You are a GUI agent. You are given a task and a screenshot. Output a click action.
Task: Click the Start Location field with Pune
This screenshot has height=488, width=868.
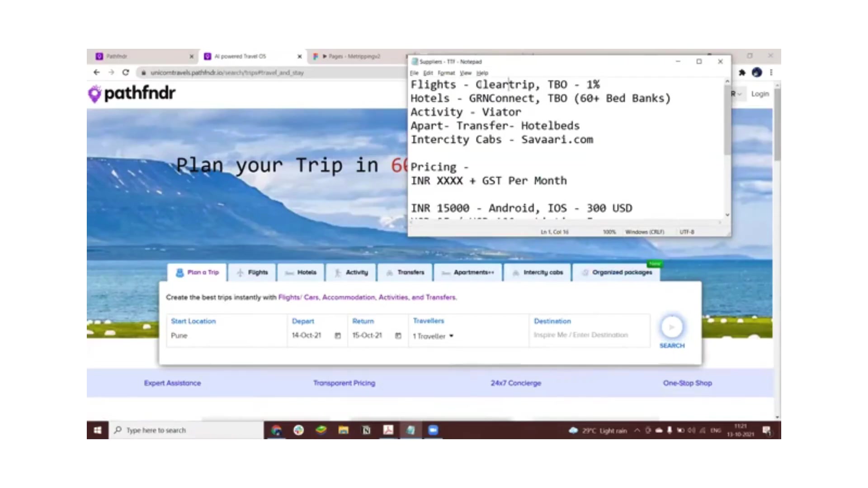(x=226, y=331)
